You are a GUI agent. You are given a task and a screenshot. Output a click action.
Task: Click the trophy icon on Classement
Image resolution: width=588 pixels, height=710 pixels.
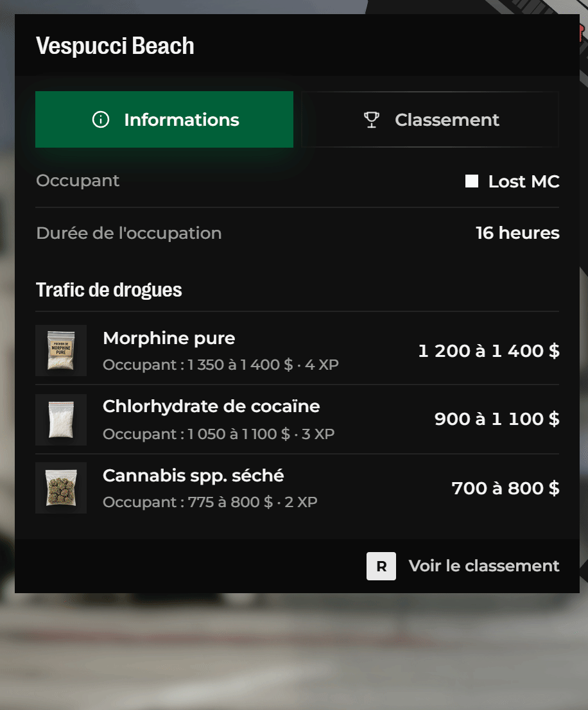click(x=372, y=119)
